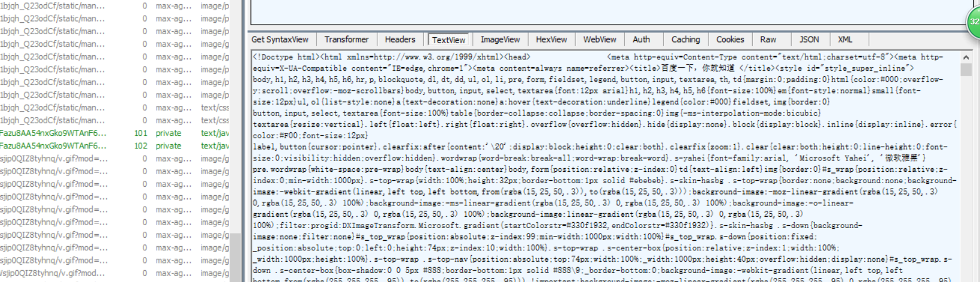Image resolution: width=980 pixels, height=282 pixels.
Task: Click the response text scrollbar thumb
Action: [966, 69]
